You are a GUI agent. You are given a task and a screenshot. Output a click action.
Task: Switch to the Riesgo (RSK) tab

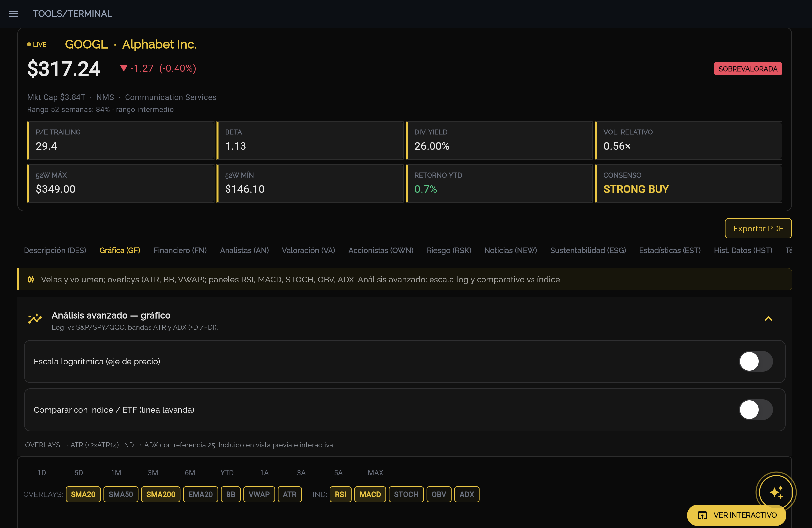[449, 250]
